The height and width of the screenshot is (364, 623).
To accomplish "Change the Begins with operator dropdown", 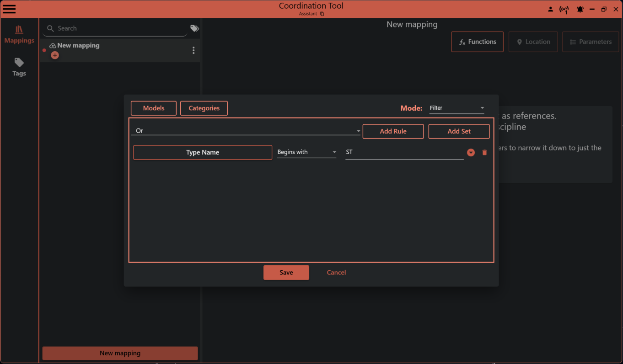I will (306, 152).
